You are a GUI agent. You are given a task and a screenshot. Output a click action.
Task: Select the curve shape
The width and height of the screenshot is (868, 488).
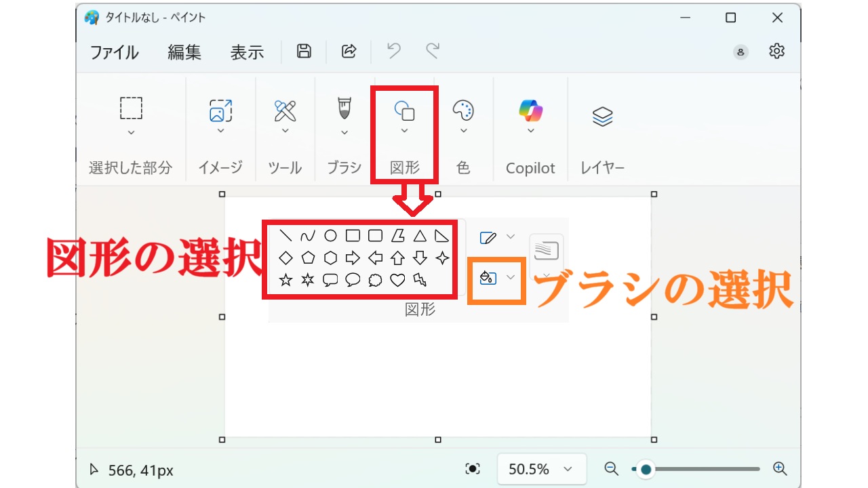308,236
